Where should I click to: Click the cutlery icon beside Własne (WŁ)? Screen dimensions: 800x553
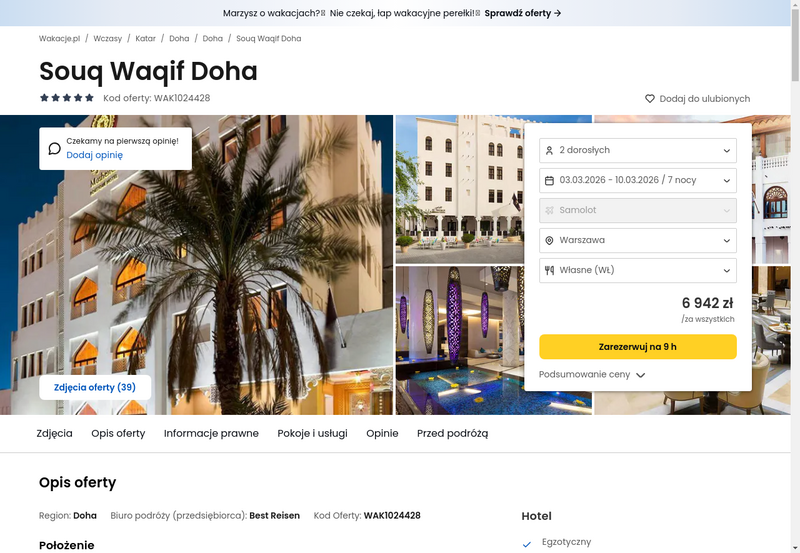(x=549, y=270)
